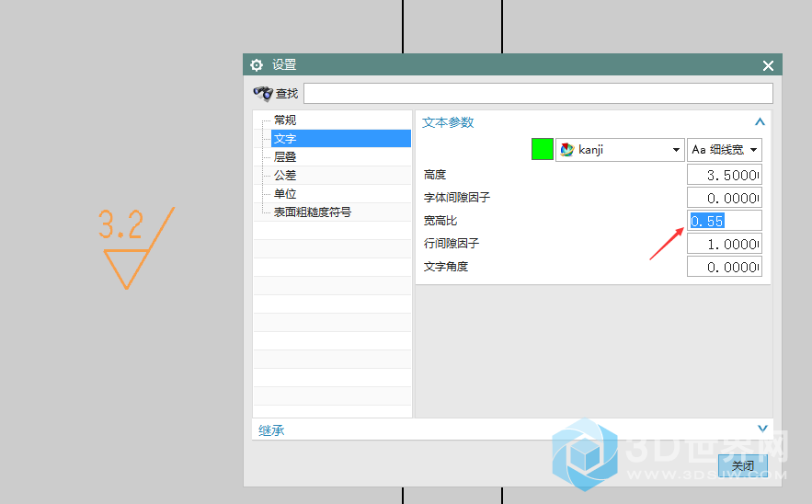Select 常规 in the settings tree
812x504 pixels.
[285, 120]
